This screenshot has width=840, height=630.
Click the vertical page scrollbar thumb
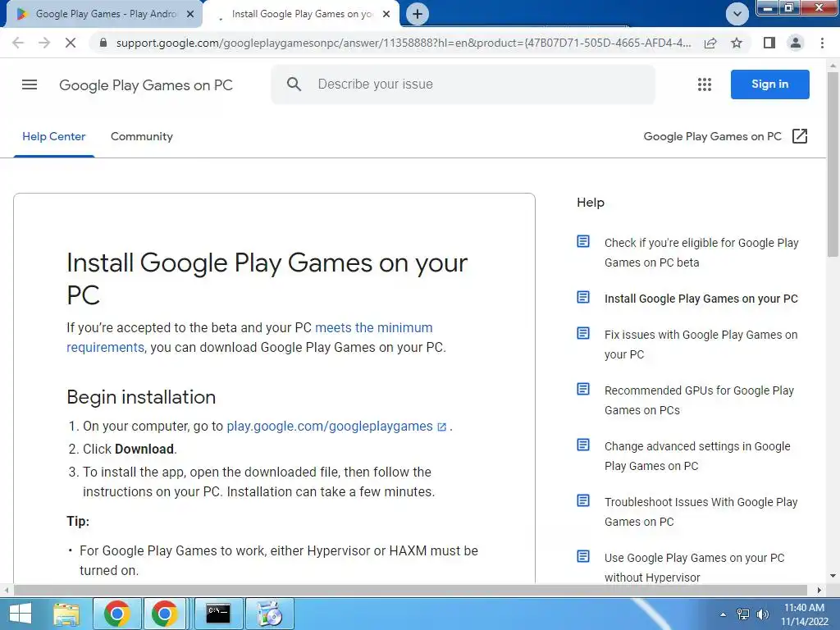[833, 166]
